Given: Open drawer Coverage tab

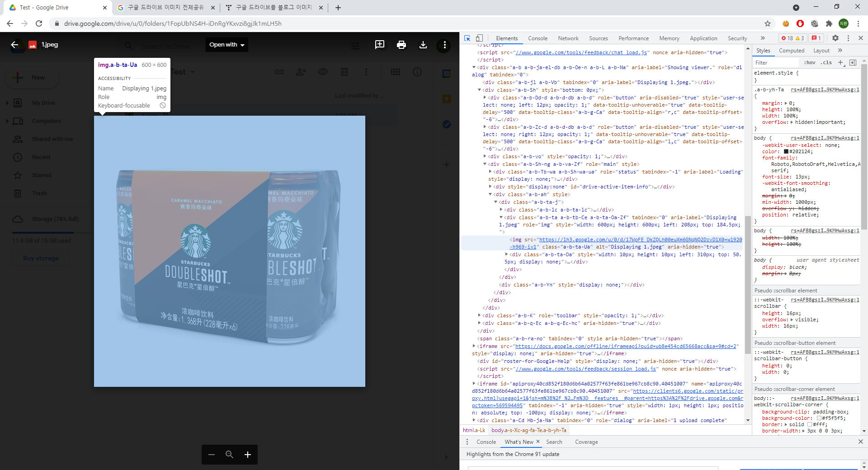Looking at the screenshot, I should [x=586, y=442].
